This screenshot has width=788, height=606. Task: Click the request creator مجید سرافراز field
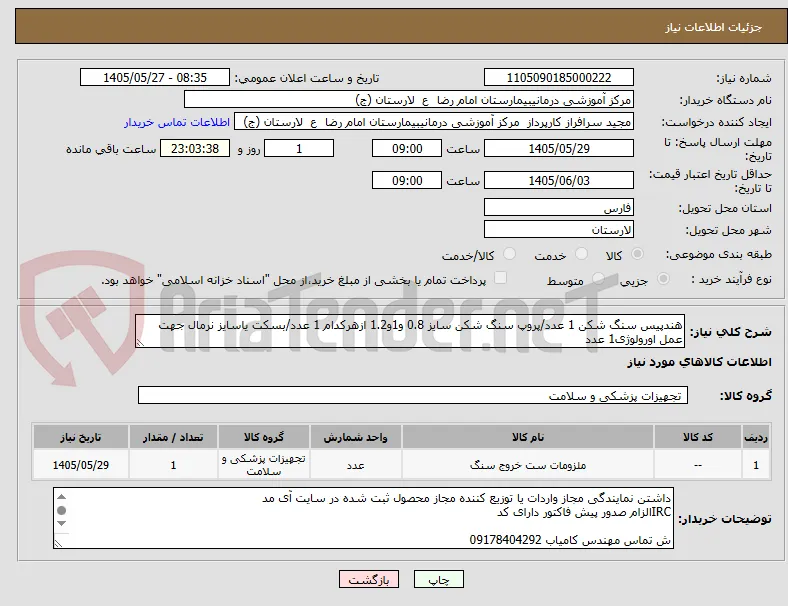tap(434, 122)
